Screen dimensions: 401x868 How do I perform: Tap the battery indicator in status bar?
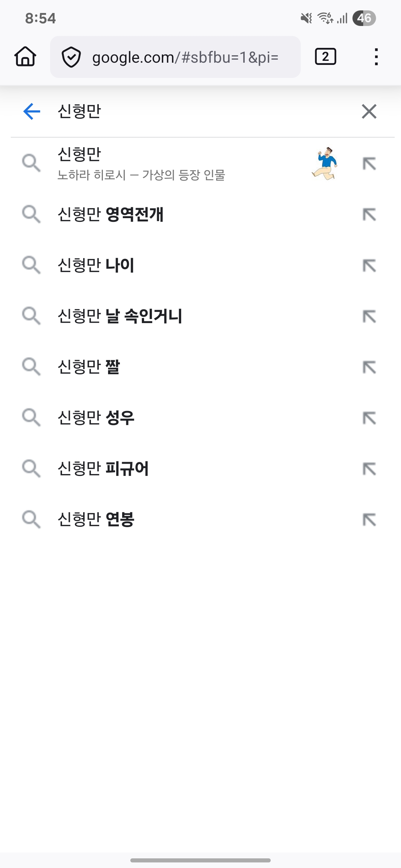coord(364,18)
